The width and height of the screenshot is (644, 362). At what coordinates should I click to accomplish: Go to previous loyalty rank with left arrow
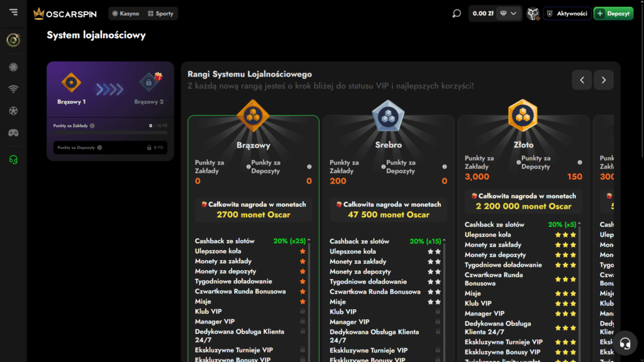[x=582, y=80]
